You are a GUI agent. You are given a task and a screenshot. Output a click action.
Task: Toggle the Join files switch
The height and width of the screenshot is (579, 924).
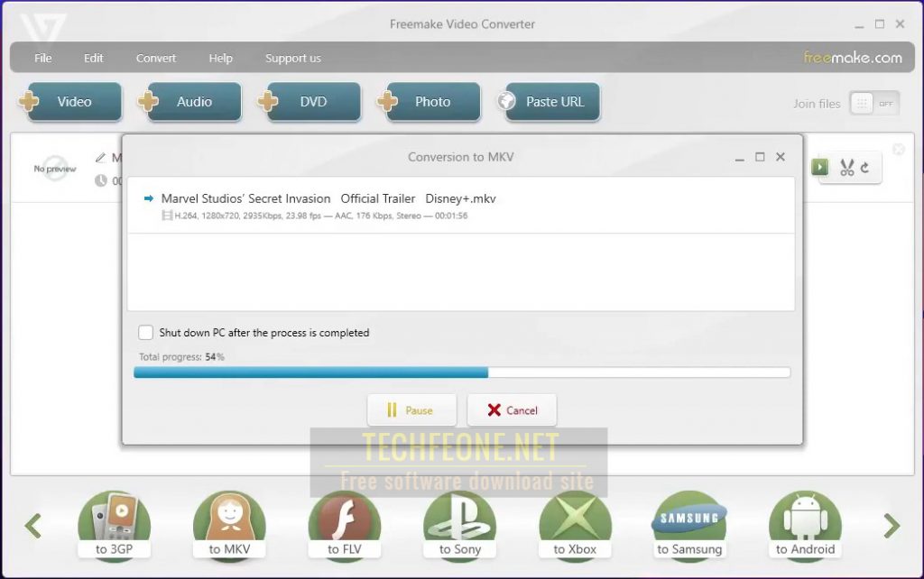coord(874,104)
